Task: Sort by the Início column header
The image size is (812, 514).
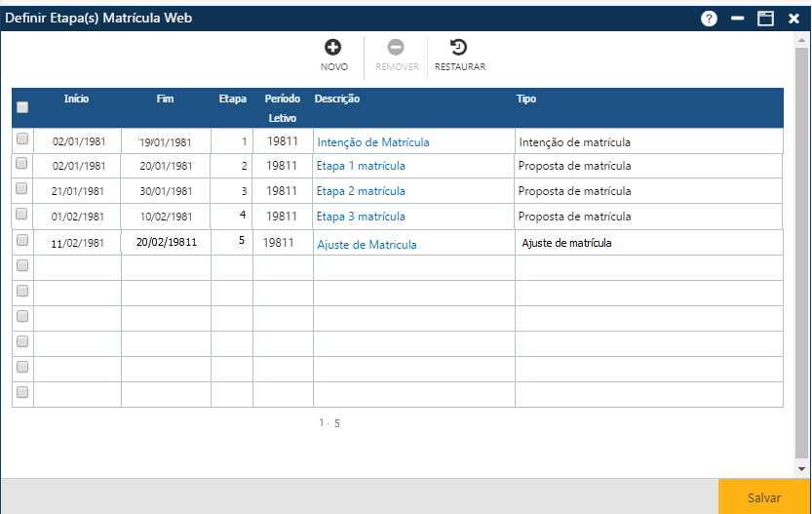Action: [77, 99]
